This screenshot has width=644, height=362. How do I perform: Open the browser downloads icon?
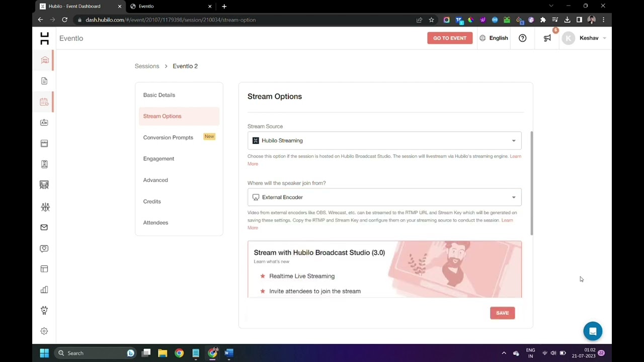tap(567, 20)
